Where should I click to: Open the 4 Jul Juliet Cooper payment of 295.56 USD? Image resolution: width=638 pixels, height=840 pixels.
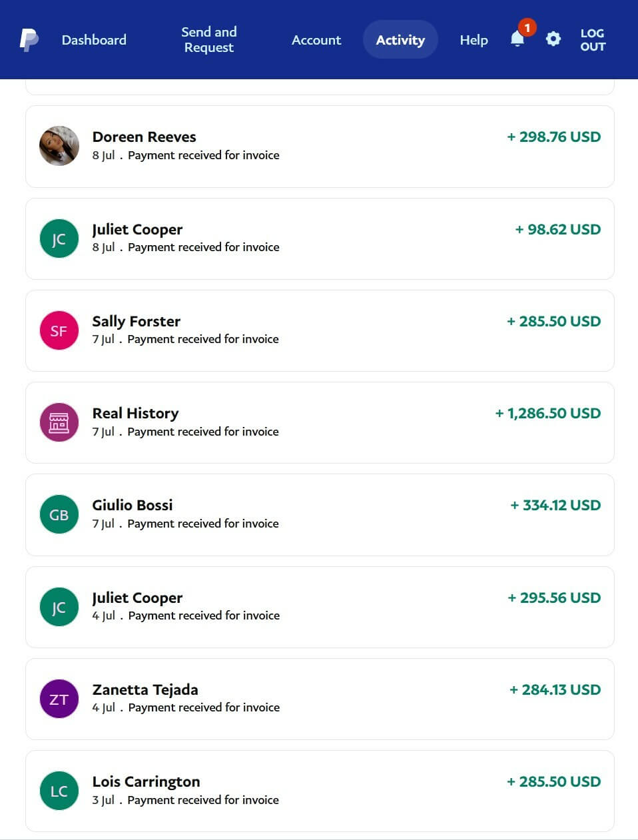[x=320, y=607]
